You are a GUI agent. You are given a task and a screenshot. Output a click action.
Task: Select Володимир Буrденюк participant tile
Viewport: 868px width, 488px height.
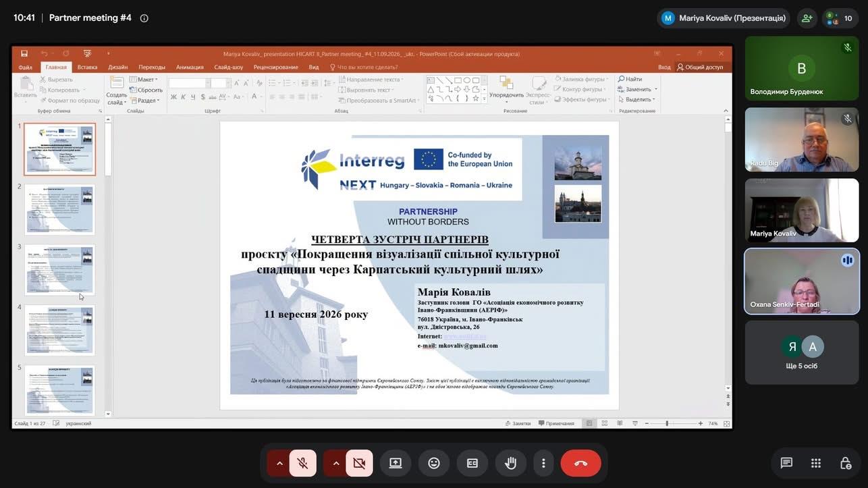point(802,69)
